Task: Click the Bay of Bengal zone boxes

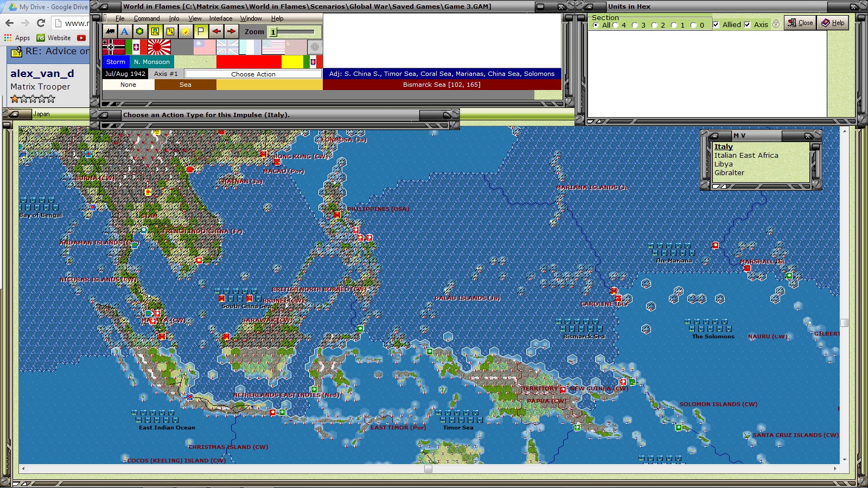Action: [x=39, y=204]
